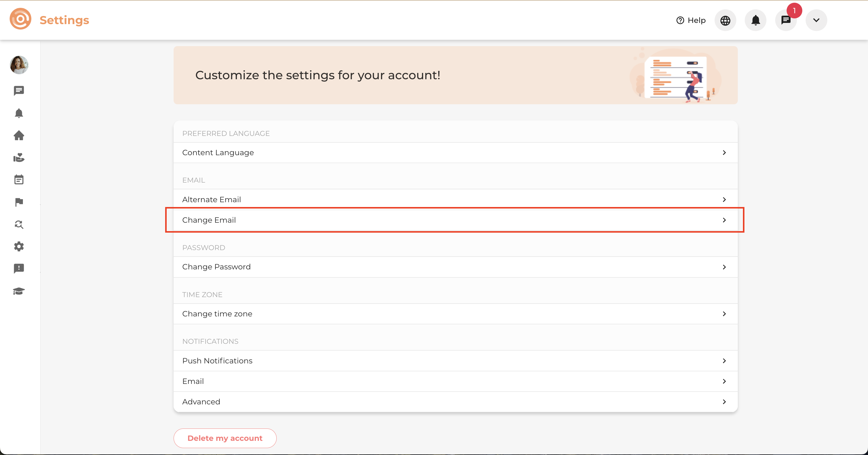Open Content Language setting

coord(455,153)
